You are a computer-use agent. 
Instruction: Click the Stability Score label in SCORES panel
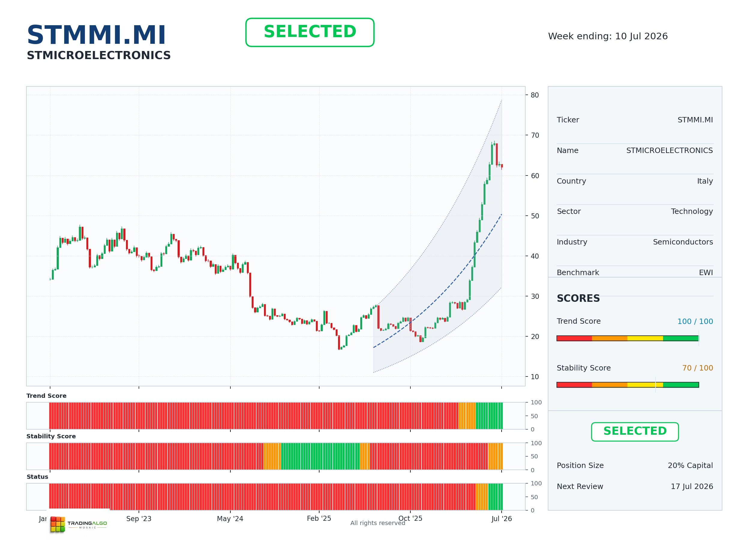coord(583,368)
